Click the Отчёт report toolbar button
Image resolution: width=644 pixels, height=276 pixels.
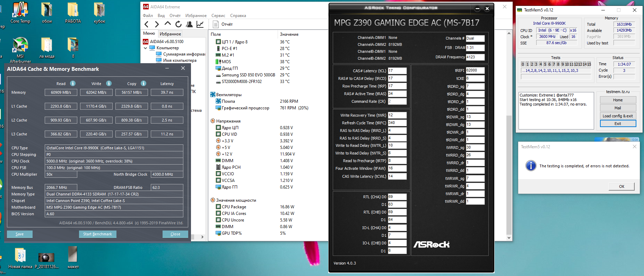(223, 24)
